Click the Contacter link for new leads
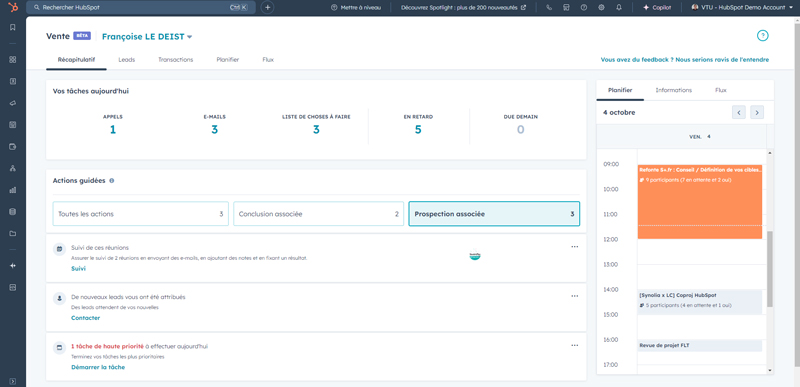The width and height of the screenshot is (800, 387). 85,318
